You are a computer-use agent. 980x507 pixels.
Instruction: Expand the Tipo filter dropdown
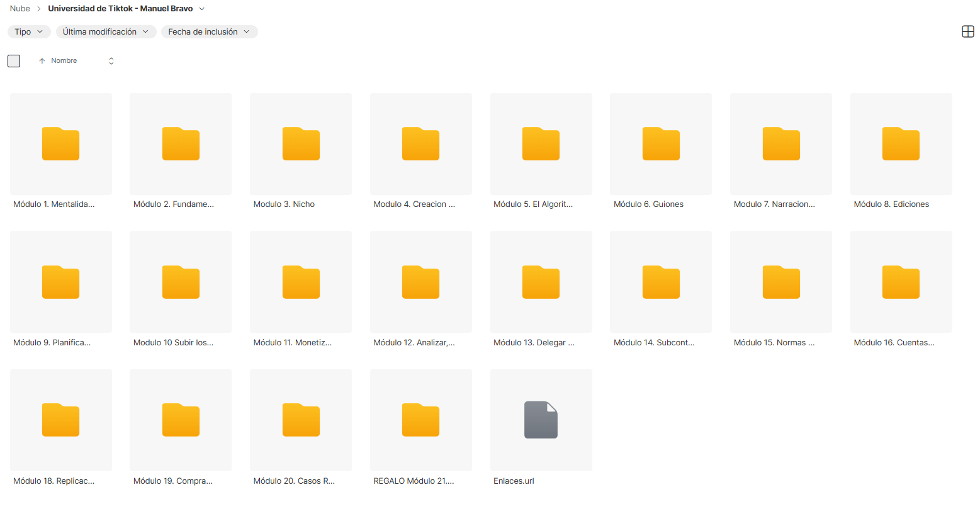pyautogui.click(x=29, y=31)
